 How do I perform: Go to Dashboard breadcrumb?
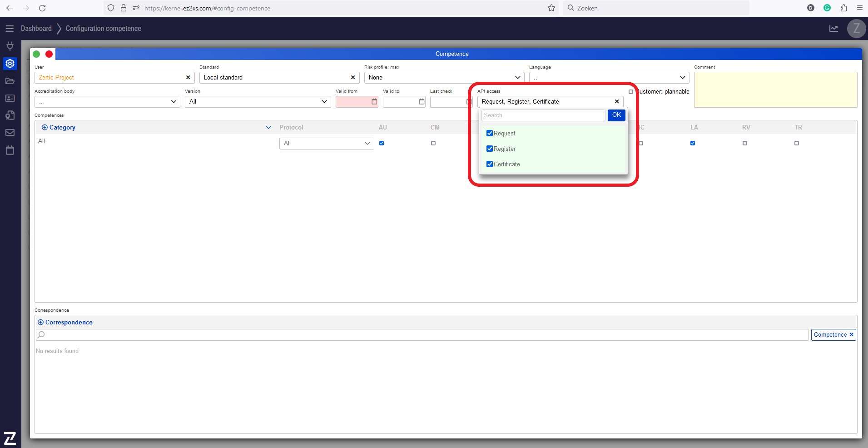click(x=36, y=29)
